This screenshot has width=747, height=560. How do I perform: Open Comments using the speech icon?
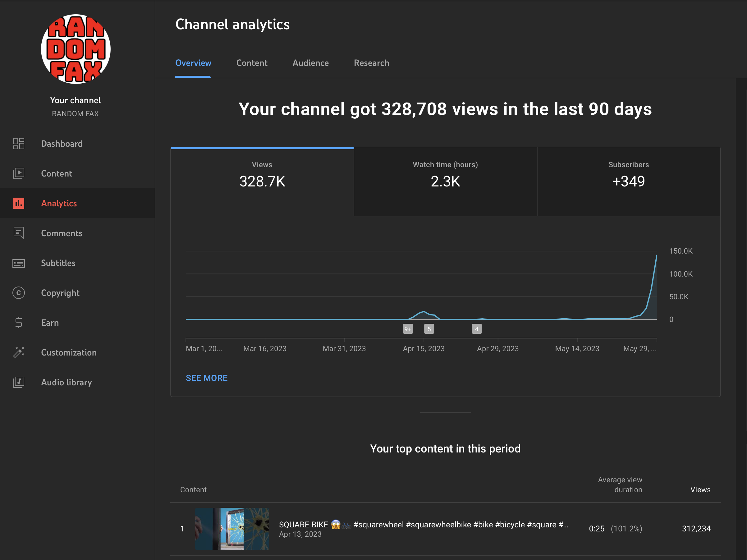(x=19, y=233)
